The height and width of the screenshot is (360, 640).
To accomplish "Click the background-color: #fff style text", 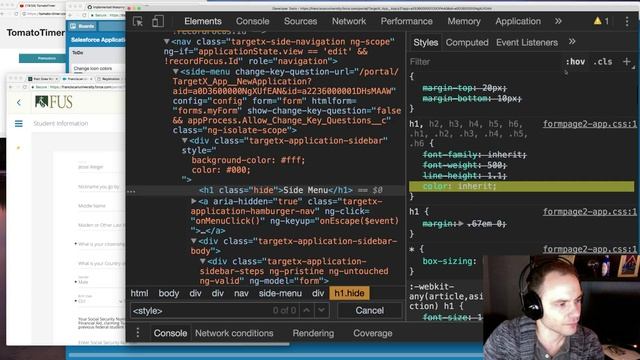I will point(248,160).
